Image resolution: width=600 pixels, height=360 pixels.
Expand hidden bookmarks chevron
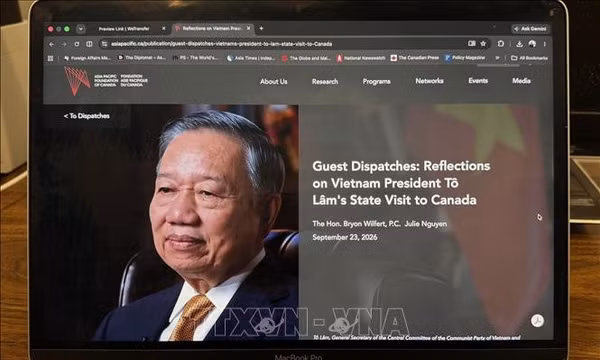497,58
